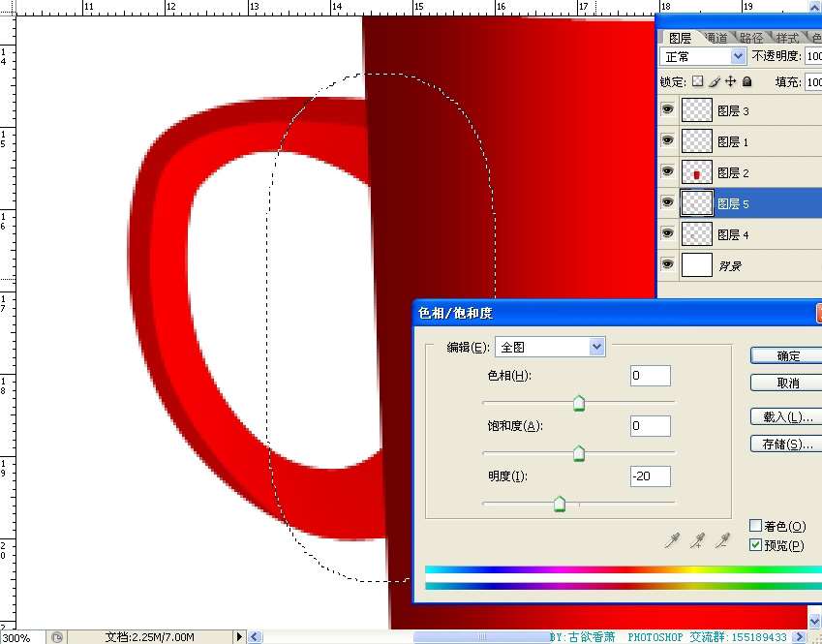Switch to the 样式 (Styles) tab

coord(787,38)
